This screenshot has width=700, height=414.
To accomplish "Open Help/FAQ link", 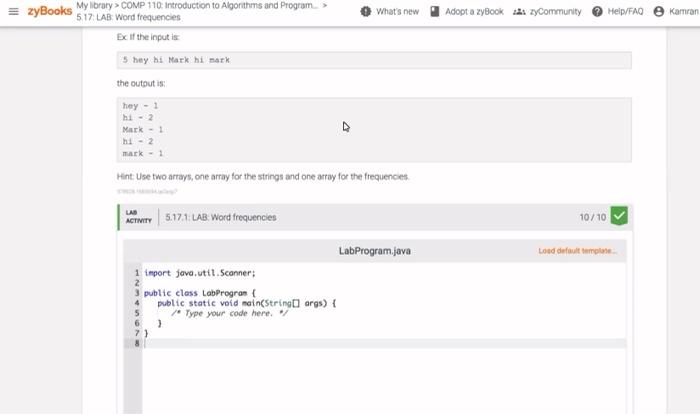I will pyautogui.click(x=625, y=12).
